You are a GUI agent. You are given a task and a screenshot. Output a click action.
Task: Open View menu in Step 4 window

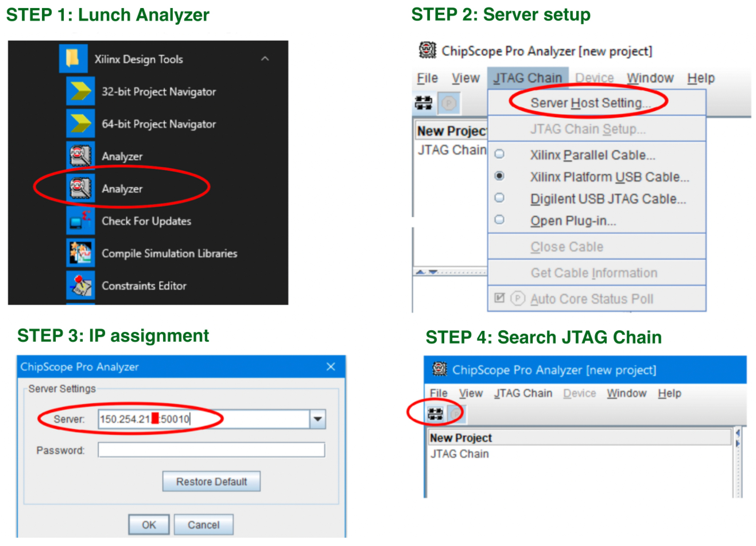471,393
